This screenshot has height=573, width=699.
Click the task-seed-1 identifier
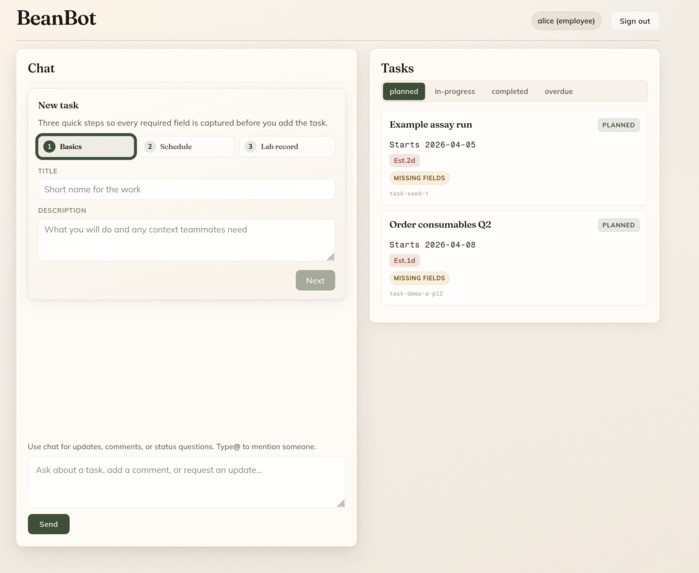pos(409,194)
